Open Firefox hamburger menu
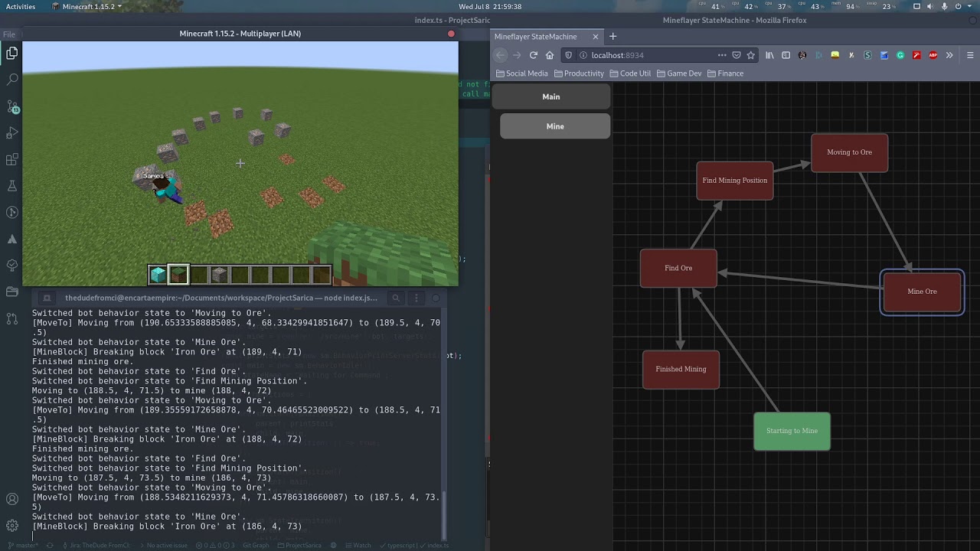Screen dimensions: 980x551 click(970, 55)
